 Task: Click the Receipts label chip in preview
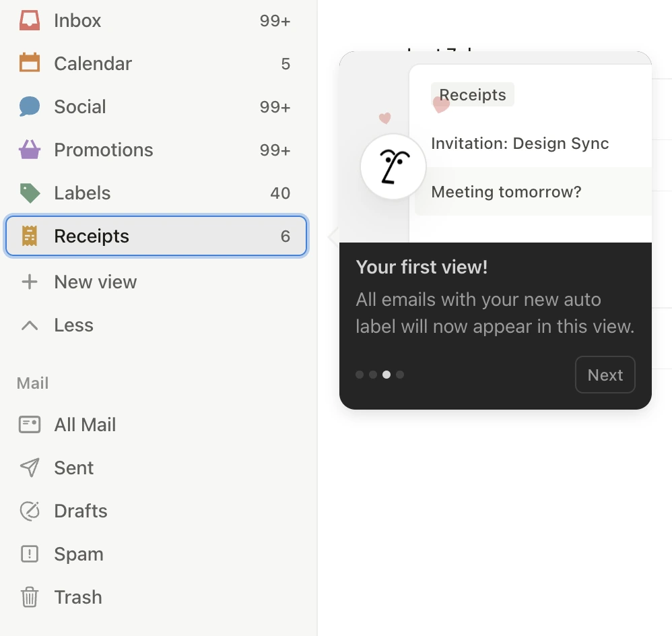point(473,95)
